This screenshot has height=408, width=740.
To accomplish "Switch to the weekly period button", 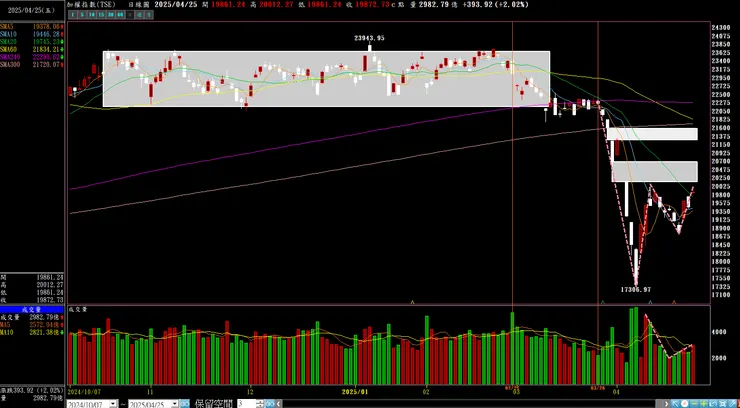I will point(139,15).
